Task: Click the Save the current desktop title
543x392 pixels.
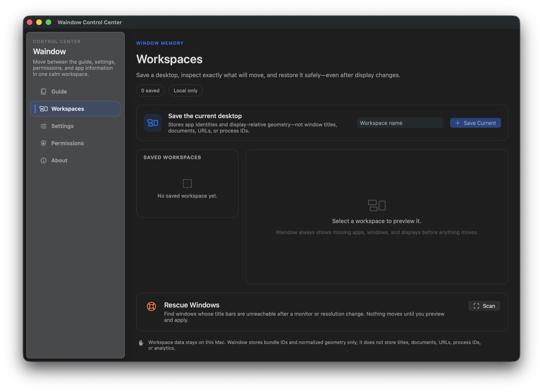Action: (x=205, y=116)
